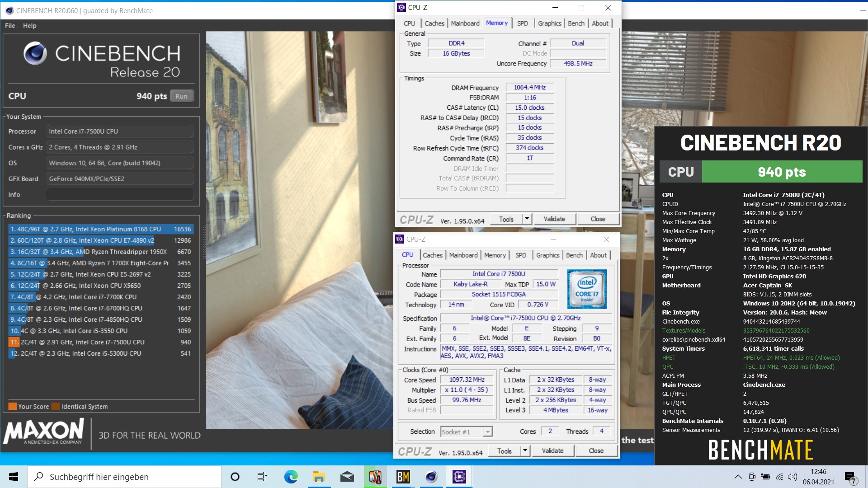
Task: Open About tab in lower CPU-Z
Action: pos(599,255)
